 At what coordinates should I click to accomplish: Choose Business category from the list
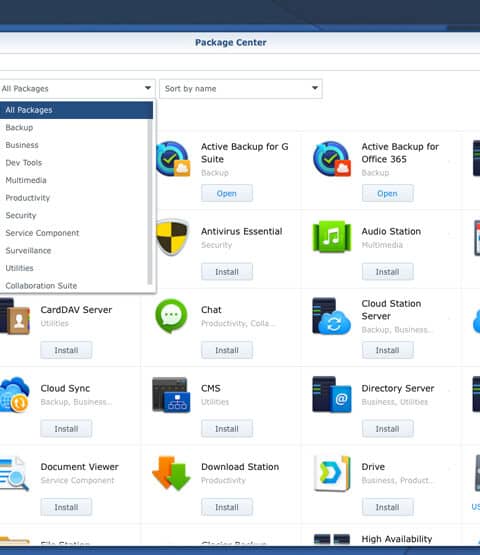click(74, 145)
